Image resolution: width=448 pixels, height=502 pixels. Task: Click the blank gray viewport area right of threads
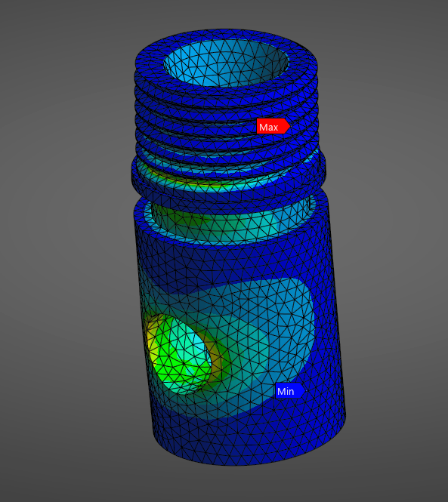pyautogui.click(x=385, y=128)
